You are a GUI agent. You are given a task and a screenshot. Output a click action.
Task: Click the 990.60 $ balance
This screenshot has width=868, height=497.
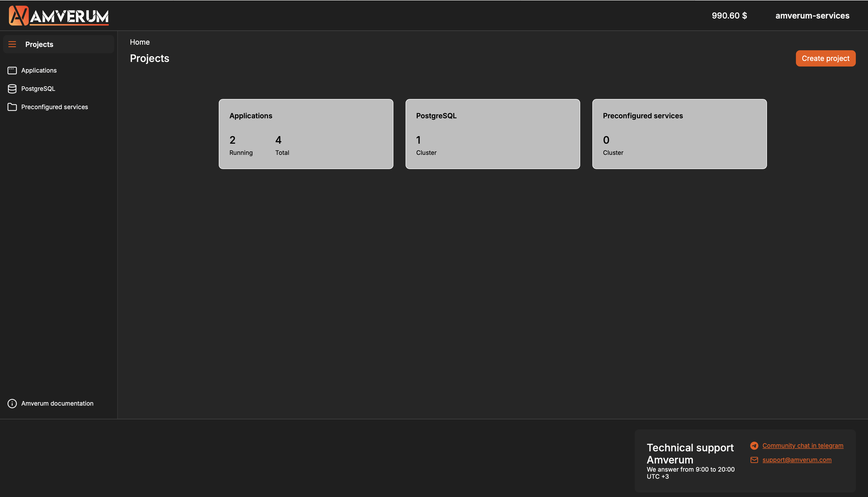[x=729, y=16]
